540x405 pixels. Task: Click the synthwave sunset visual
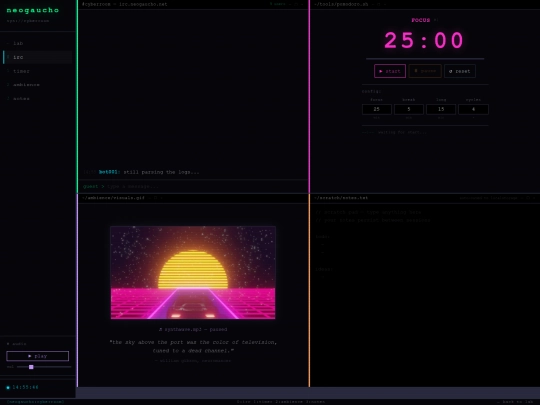pyautogui.click(x=193, y=272)
